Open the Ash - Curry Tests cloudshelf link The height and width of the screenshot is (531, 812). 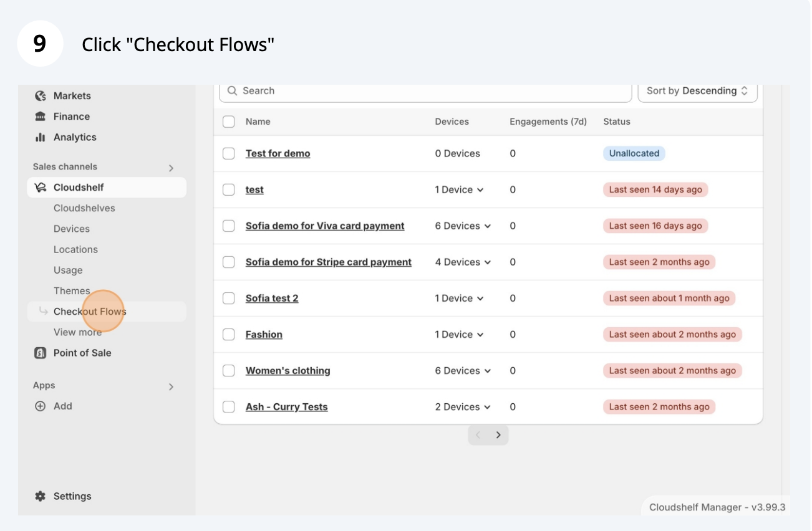286,407
